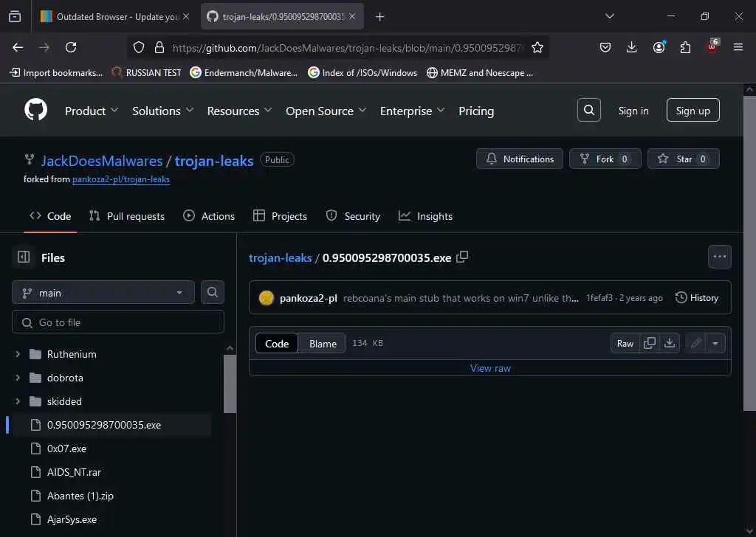Image resolution: width=756 pixels, height=537 pixels.
Task: Expand the Open Source menu
Action: 326,111
